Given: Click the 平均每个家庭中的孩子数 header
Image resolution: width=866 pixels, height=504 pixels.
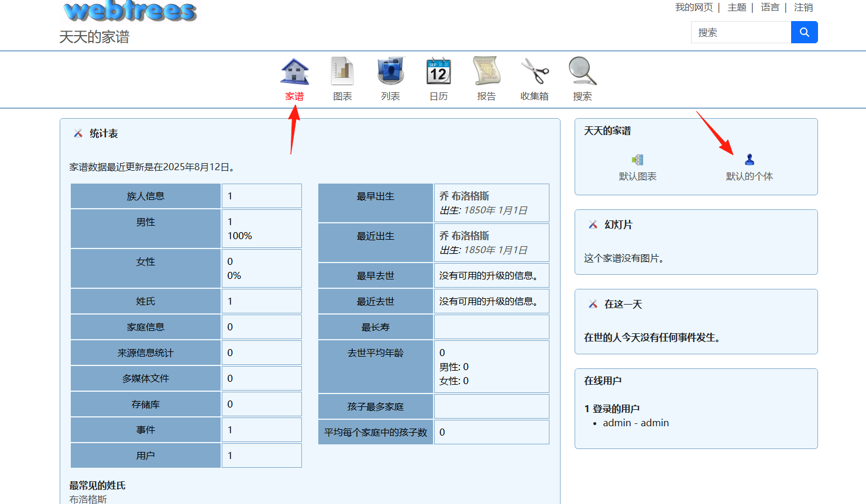Looking at the screenshot, I should (376, 432).
